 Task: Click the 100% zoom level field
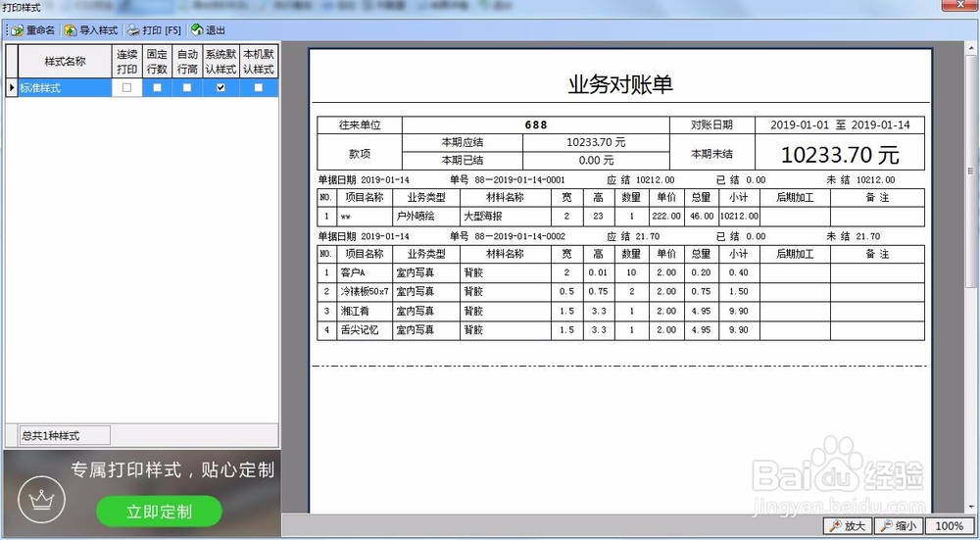pos(950,526)
